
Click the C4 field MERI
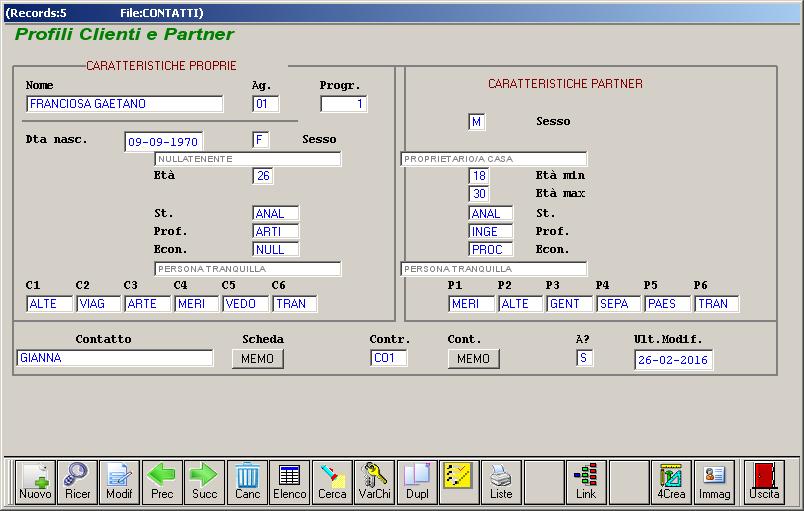point(196,304)
